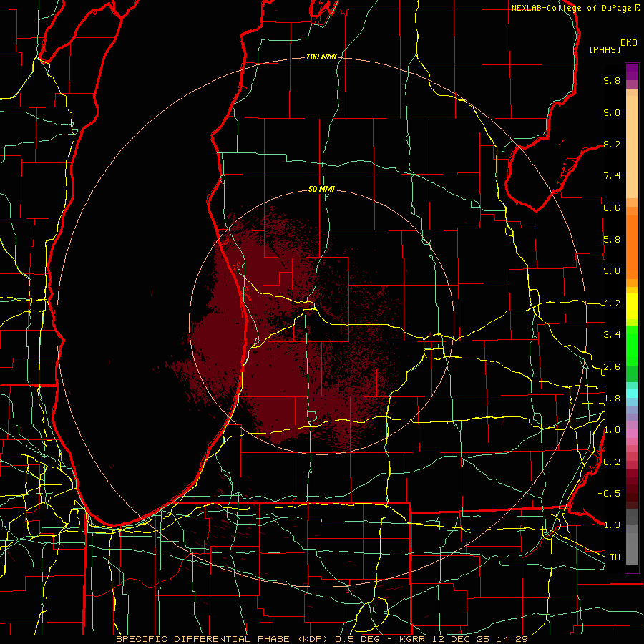Click the pink band on color bar
The height and width of the screenshot is (644, 644).
pyautogui.click(x=632, y=434)
